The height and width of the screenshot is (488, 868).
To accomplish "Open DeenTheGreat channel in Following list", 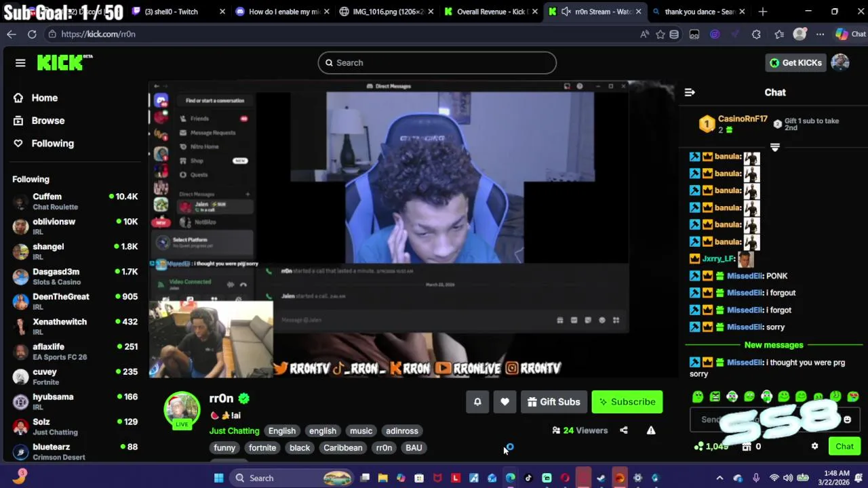I will [75, 302].
